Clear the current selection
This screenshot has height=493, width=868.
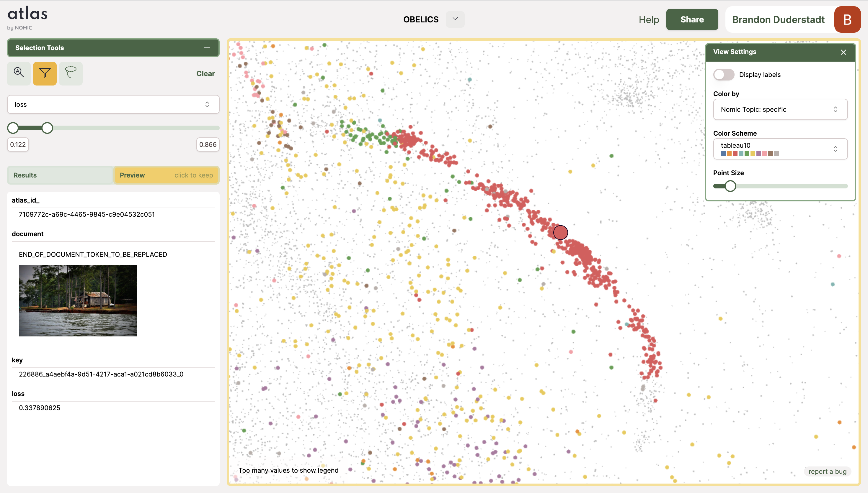[205, 73]
